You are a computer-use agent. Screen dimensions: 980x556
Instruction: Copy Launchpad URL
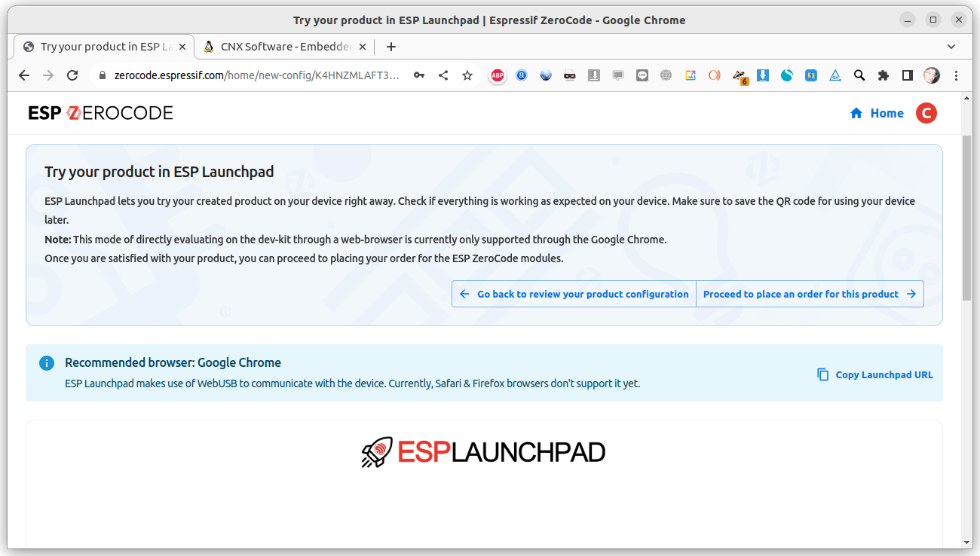tap(875, 374)
